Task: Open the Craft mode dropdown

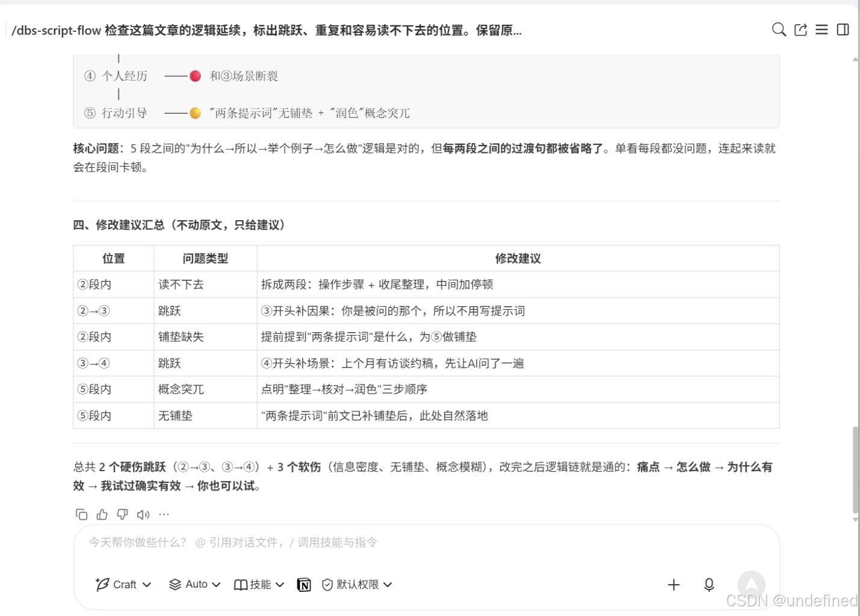Action: (123, 585)
